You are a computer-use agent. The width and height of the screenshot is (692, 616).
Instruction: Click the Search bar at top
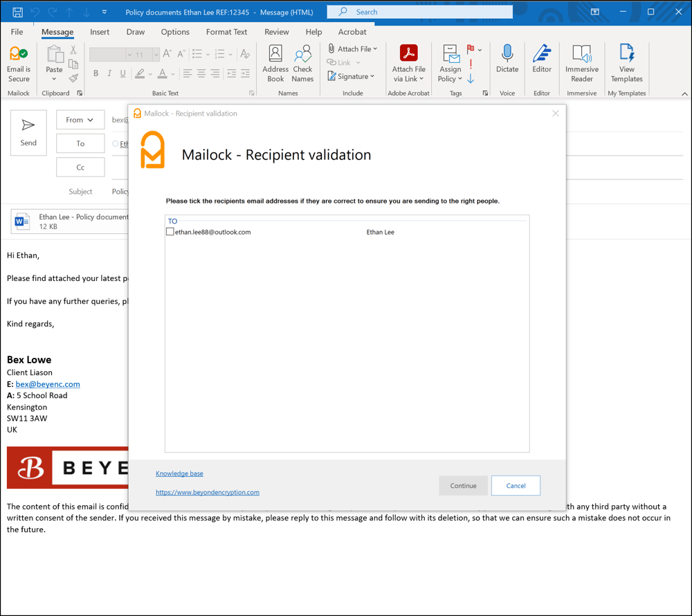pyautogui.click(x=419, y=11)
